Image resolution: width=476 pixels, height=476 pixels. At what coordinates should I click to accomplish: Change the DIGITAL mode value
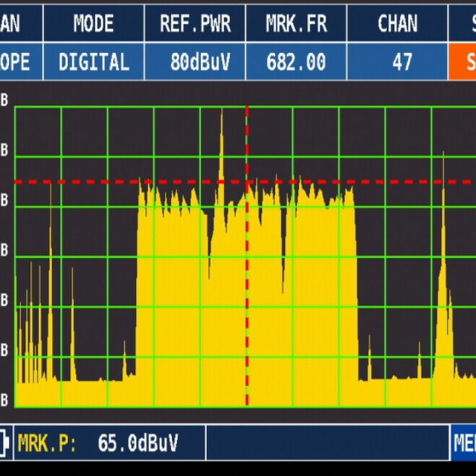(94, 62)
